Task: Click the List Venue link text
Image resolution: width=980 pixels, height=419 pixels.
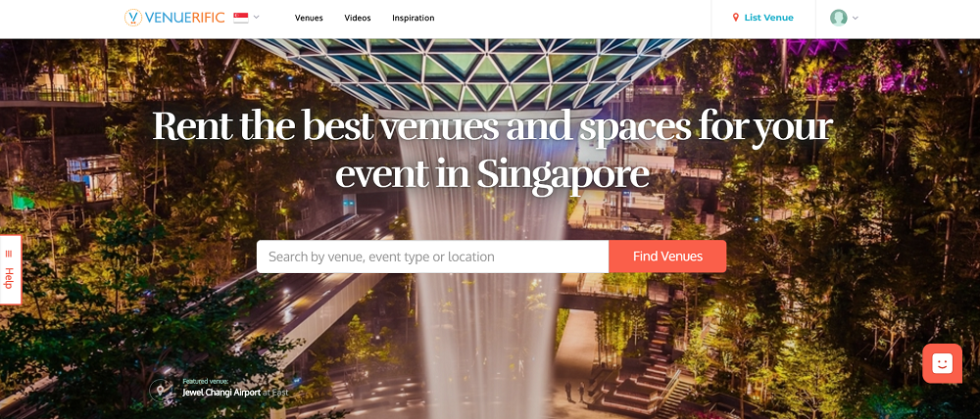Action: 768,18
